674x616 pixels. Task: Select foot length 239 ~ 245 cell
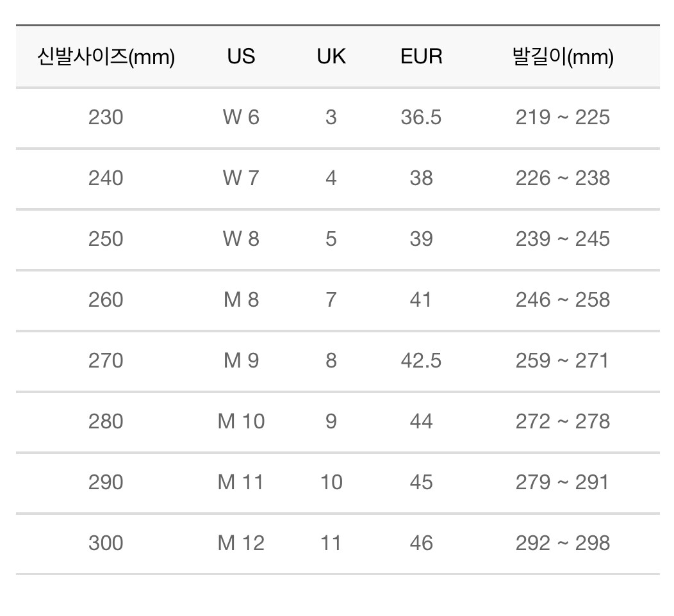click(563, 239)
